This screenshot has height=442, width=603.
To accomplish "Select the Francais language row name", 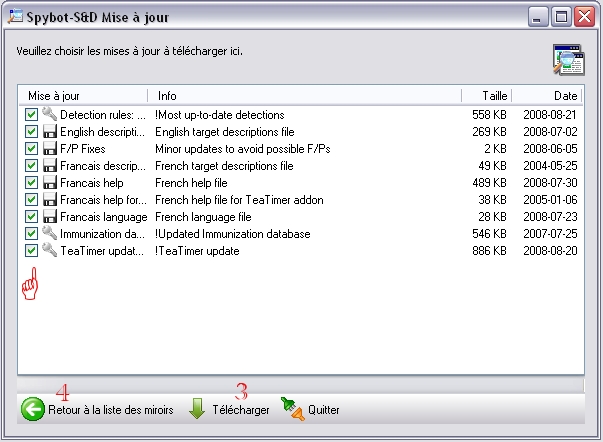I will [x=103, y=217].
